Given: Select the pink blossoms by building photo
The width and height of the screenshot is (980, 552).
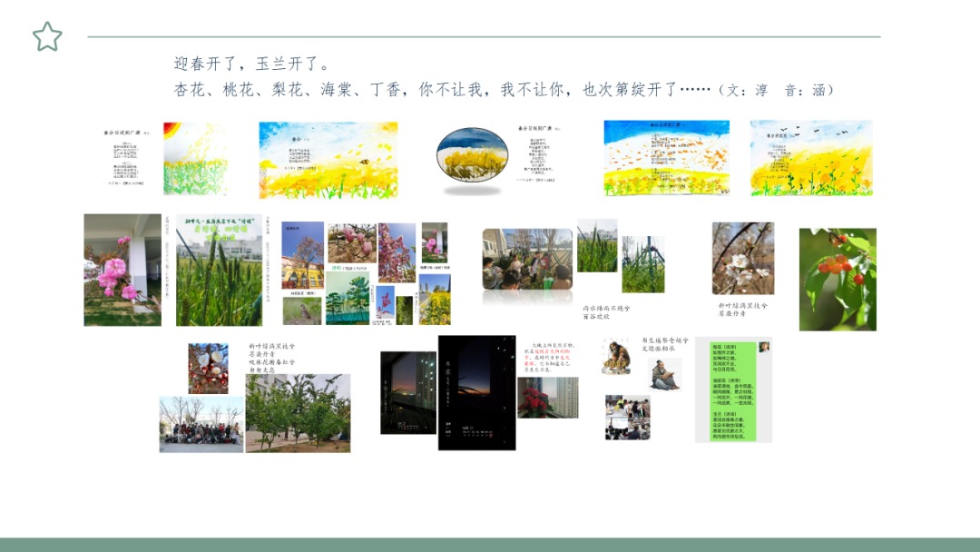Looking at the screenshot, I should (122, 270).
